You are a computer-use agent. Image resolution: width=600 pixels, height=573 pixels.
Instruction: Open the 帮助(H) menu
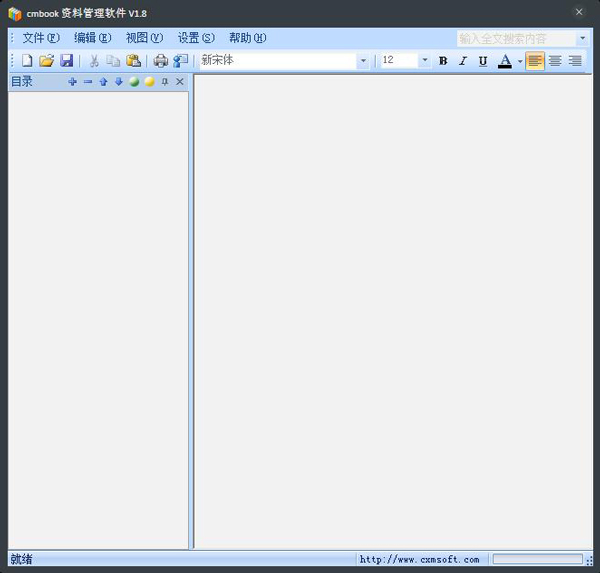[248, 38]
